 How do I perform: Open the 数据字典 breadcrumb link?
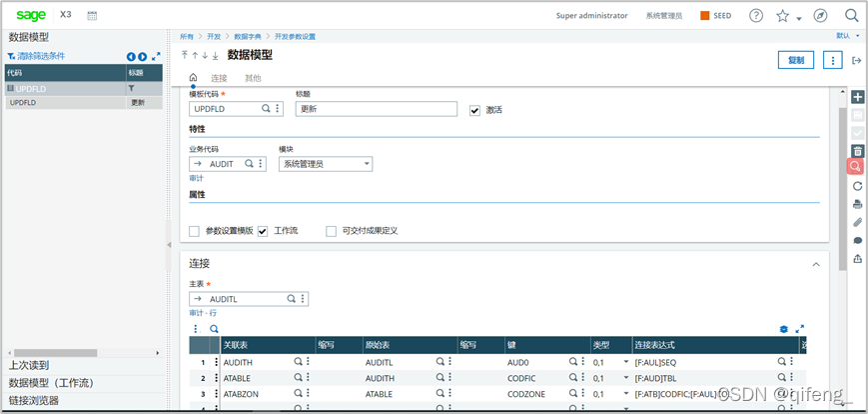click(247, 37)
